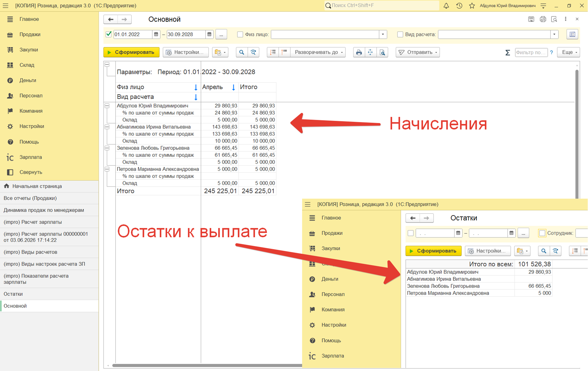Open Персонал section in left menu
The width and height of the screenshot is (588, 371).
point(49,96)
